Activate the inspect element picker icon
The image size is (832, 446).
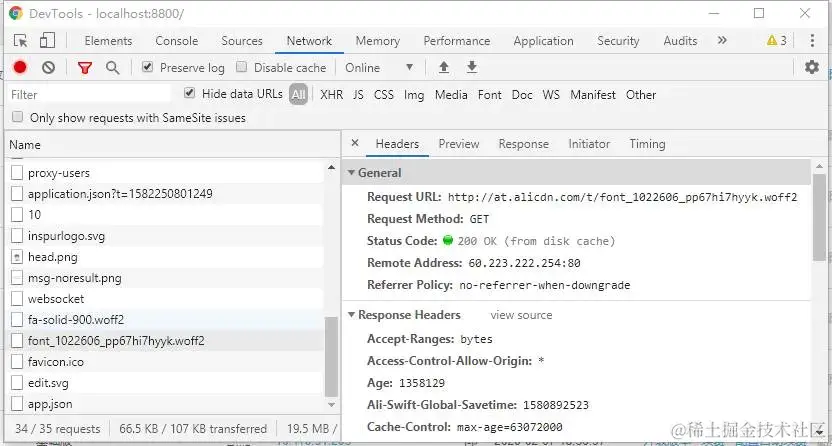(21, 41)
